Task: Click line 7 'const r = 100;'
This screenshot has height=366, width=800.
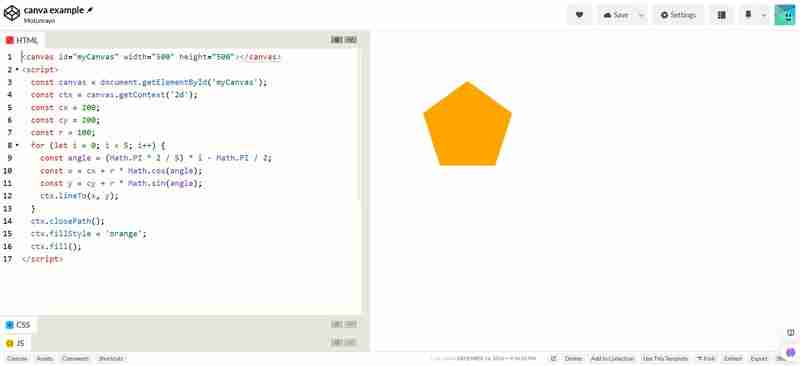Action: click(63, 133)
